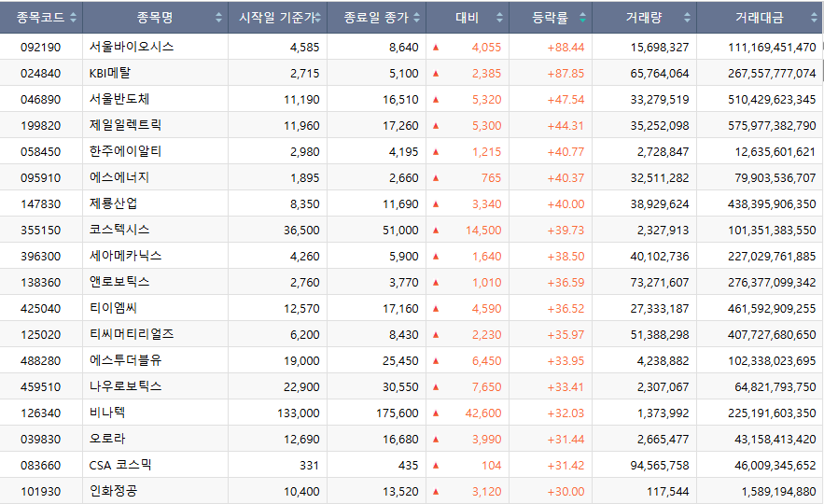
Task: Select stock name 세아메카닉스
Action: pyautogui.click(x=125, y=256)
